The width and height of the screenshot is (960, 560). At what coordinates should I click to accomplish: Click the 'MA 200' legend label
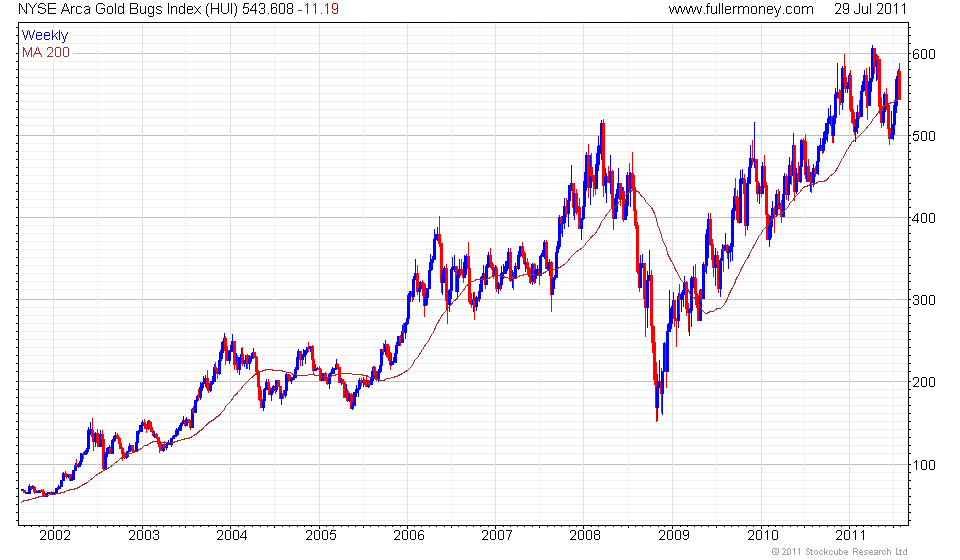46,53
